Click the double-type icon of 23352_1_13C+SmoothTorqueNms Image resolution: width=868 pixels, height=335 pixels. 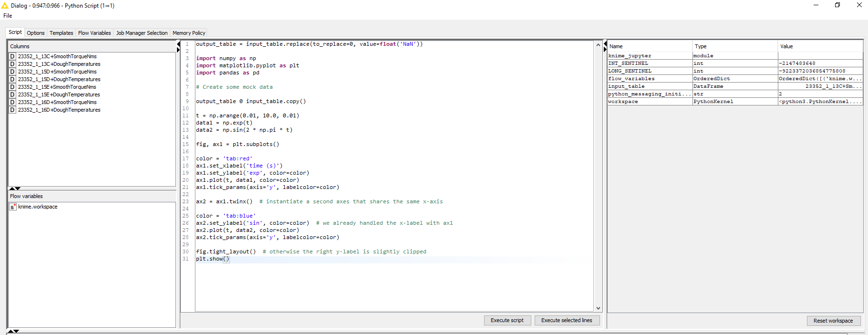point(12,56)
